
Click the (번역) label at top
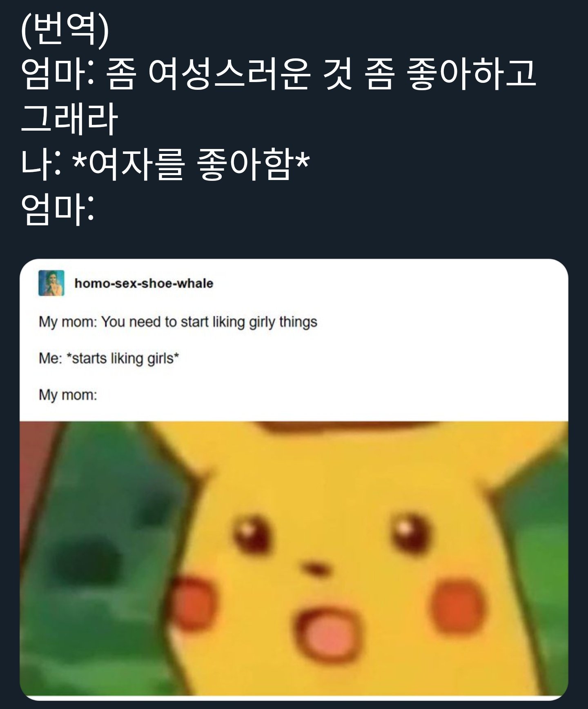coord(65,29)
